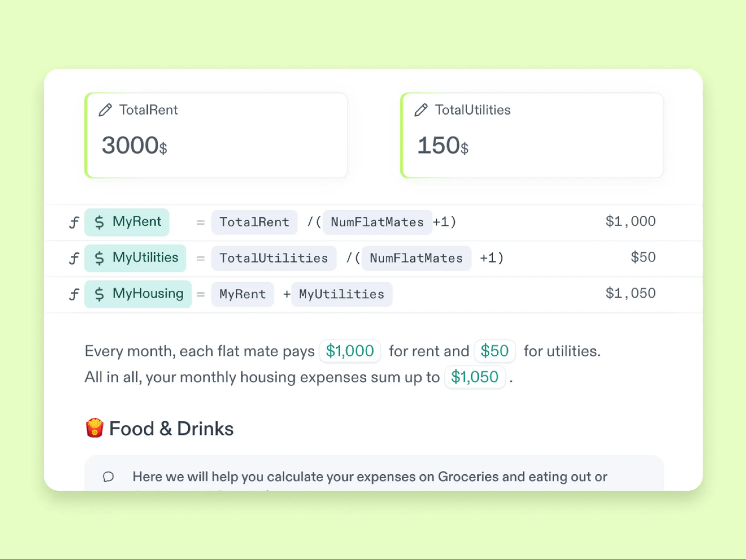Edit the TotalUtilities value 150
The width and height of the screenshot is (746, 560).
[438, 145]
